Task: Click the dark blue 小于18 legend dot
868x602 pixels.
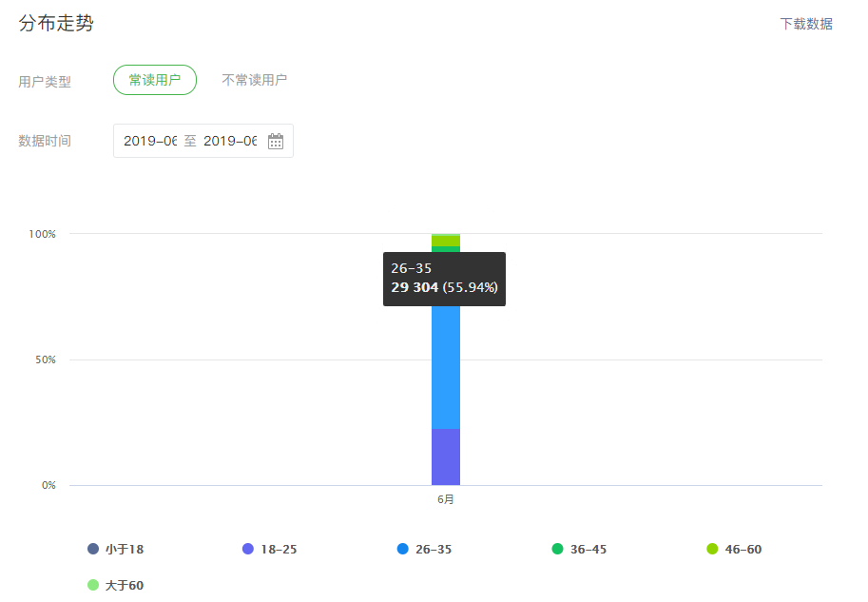Action: click(91, 548)
